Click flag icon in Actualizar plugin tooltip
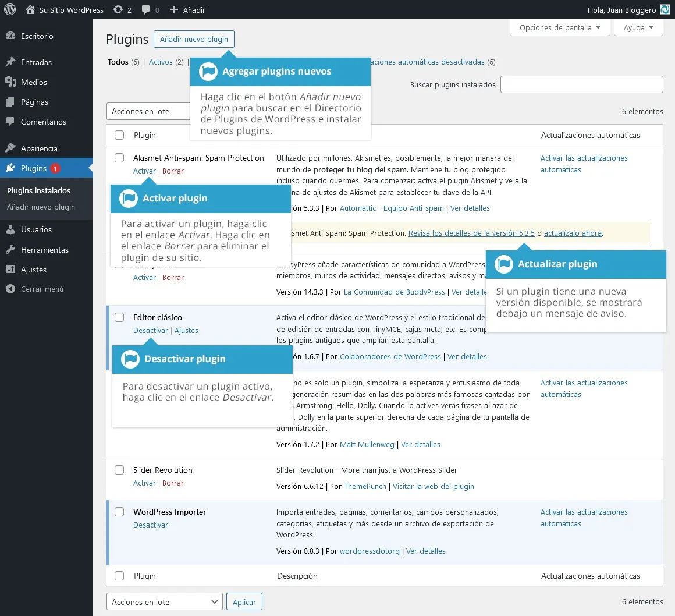 tap(504, 264)
